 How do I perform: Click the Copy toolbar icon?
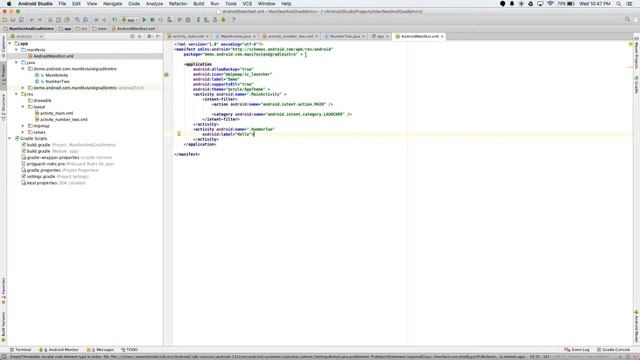[58, 20]
